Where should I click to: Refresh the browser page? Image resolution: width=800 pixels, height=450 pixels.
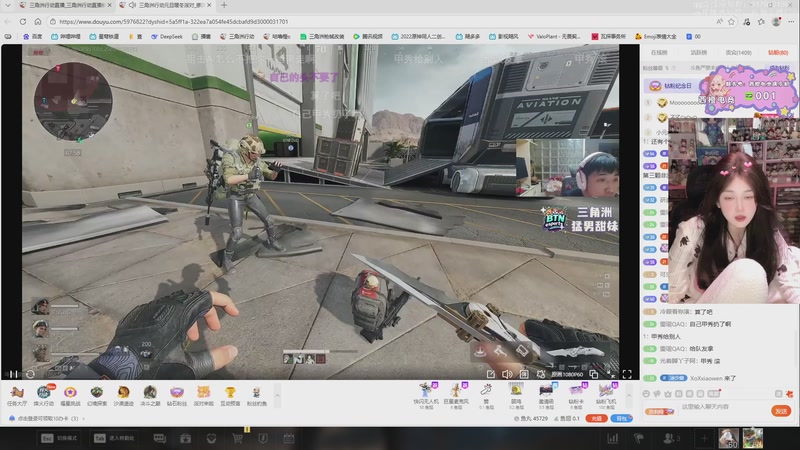(23, 21)
